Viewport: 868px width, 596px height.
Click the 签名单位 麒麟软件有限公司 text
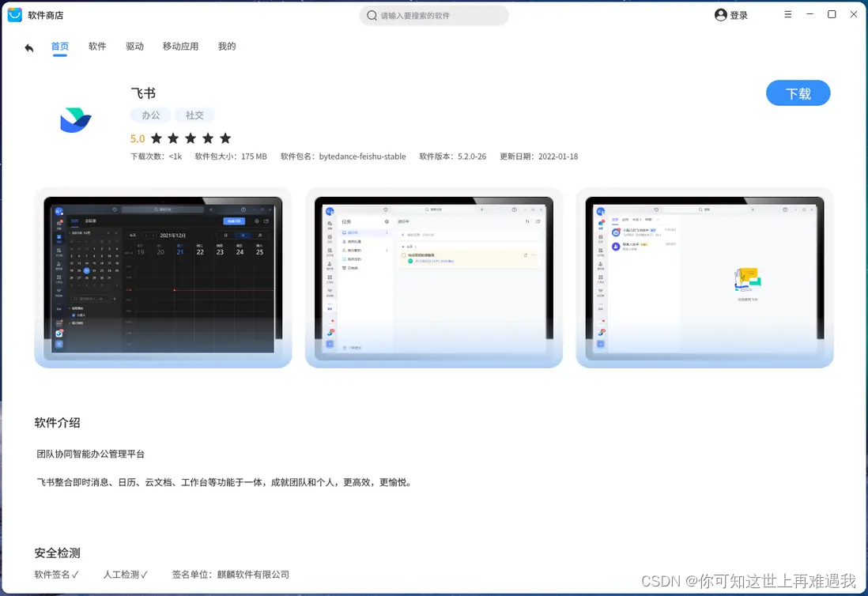tap(230, 575)
